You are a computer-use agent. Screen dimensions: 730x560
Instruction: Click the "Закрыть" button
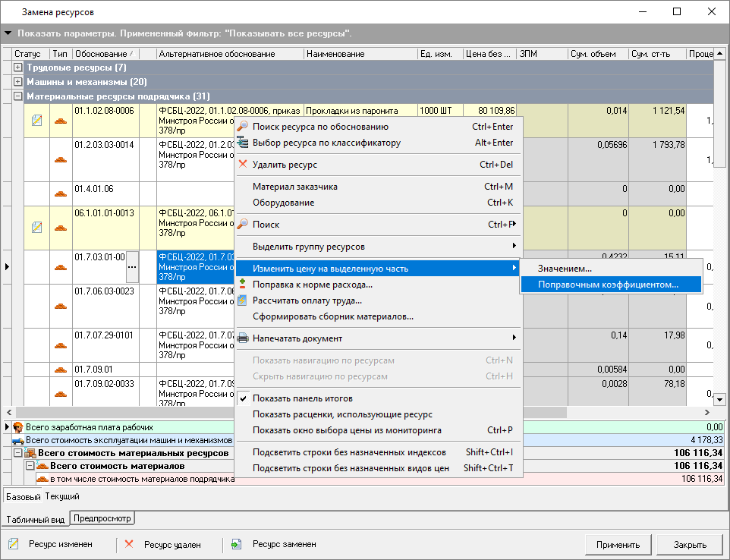coord(691,544)
